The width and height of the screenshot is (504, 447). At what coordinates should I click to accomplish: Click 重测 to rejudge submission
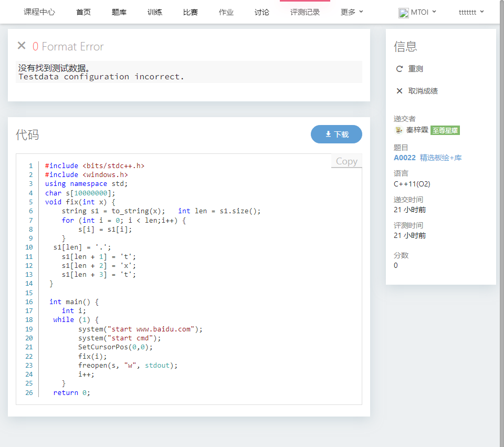416,69
